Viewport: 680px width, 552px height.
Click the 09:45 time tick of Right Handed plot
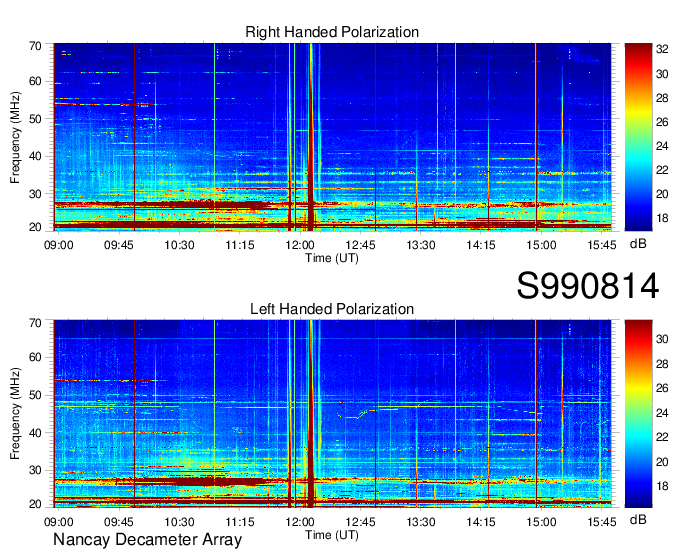click(119, 245)
